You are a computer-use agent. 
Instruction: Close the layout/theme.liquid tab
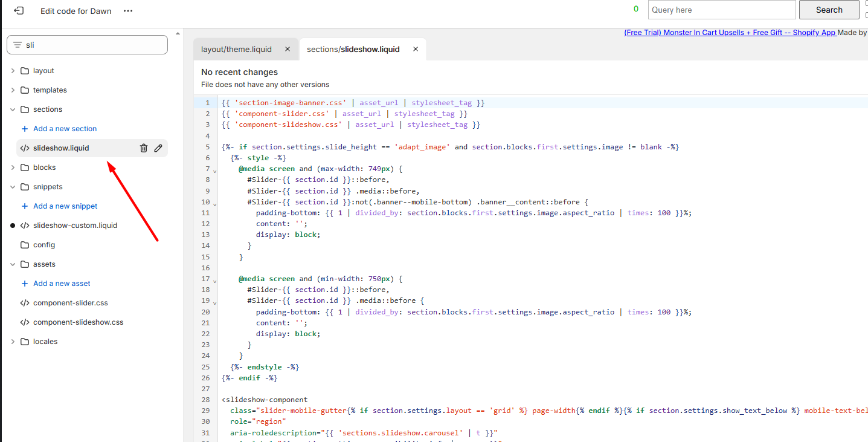point(288,50)
